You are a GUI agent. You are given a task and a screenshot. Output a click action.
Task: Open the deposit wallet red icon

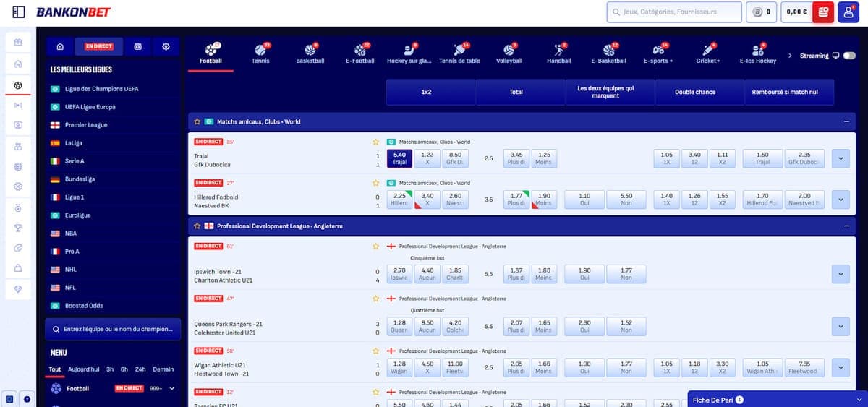point(823,12)
